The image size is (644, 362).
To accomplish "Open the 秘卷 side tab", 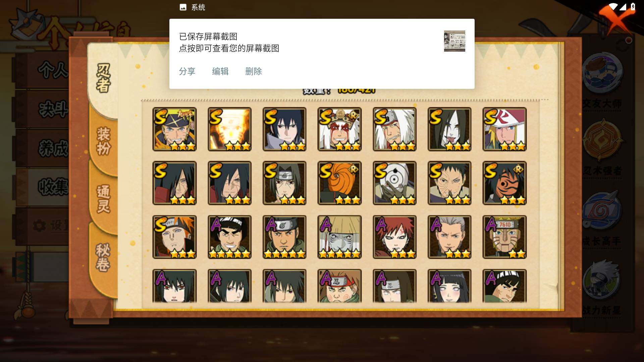I will click(103, 257).
